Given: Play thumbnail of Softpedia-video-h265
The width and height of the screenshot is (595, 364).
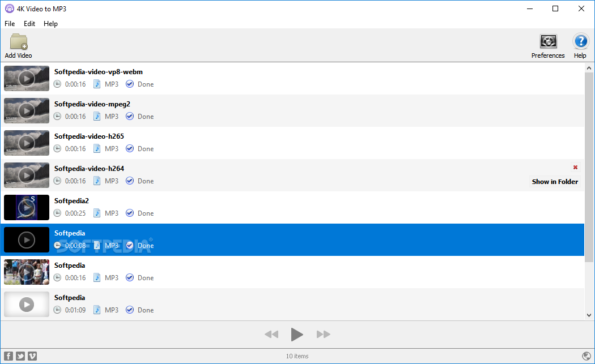Looking at the screenshot, I should pos(27,143).
